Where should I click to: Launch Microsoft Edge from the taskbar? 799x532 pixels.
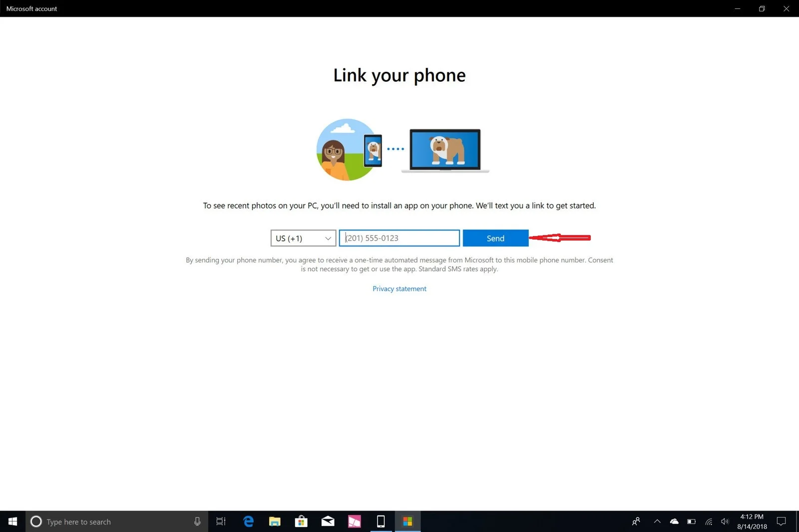(x=248, y=522)
